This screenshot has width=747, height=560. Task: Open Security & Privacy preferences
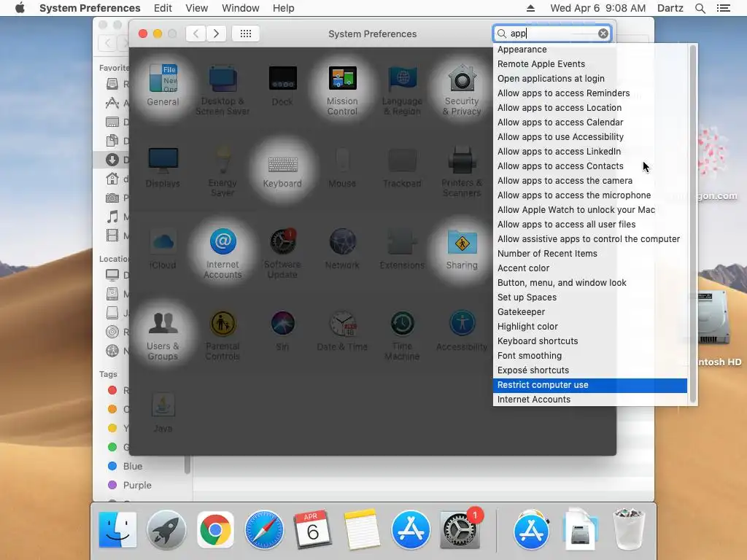pyautogui.click(x=462, y=90)
